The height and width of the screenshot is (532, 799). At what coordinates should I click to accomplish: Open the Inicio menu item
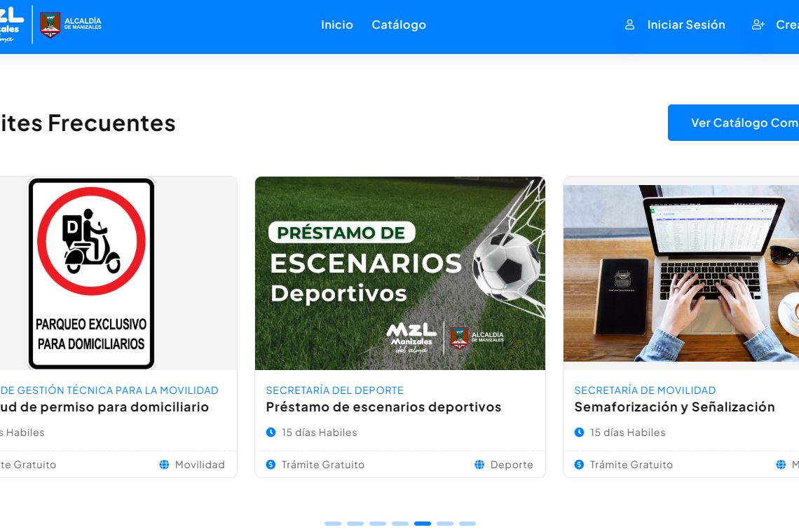pos(337,25)
